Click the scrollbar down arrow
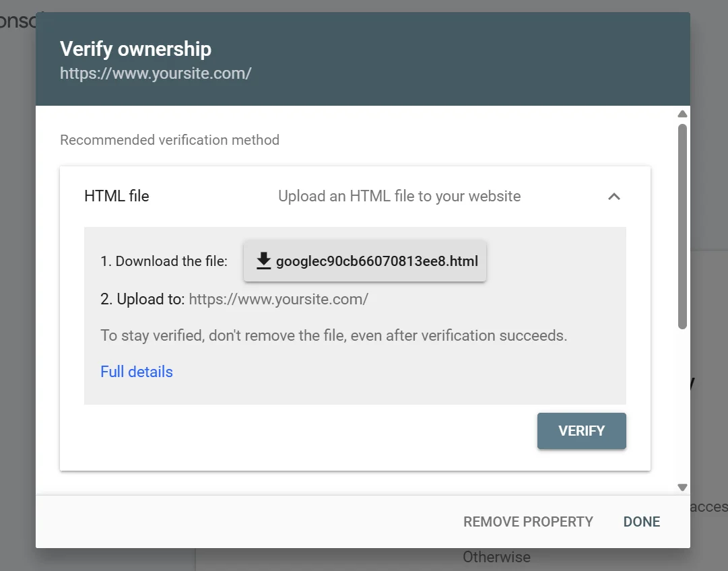Viewport: 728px width, 571px height. click(682, 487)
